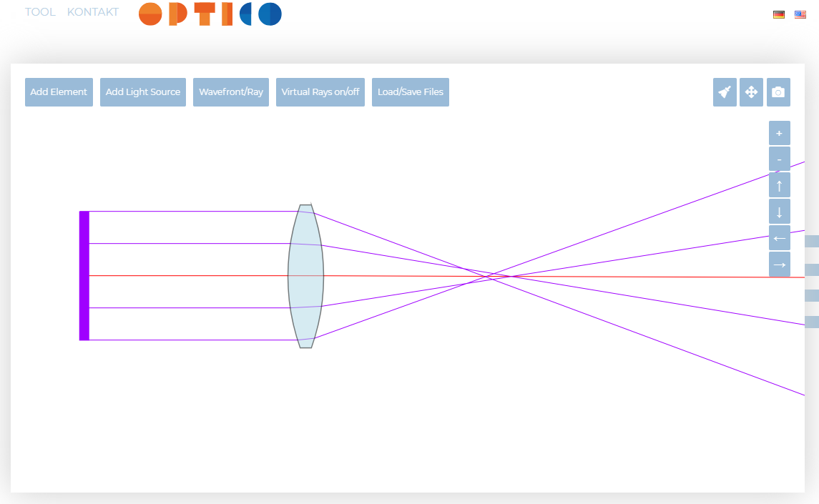
Task: Pan the view left with left arrow
Action: pos(779,238)
